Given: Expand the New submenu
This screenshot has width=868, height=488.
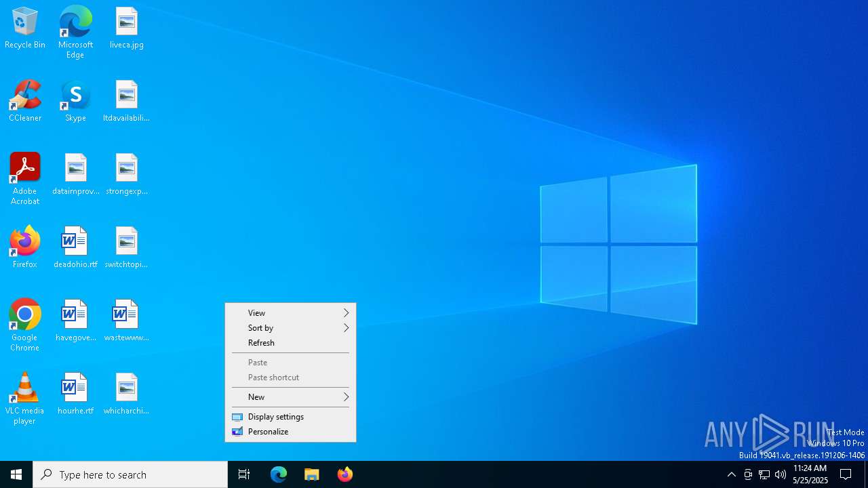Looking at the screenshot, I should [290, 397].
